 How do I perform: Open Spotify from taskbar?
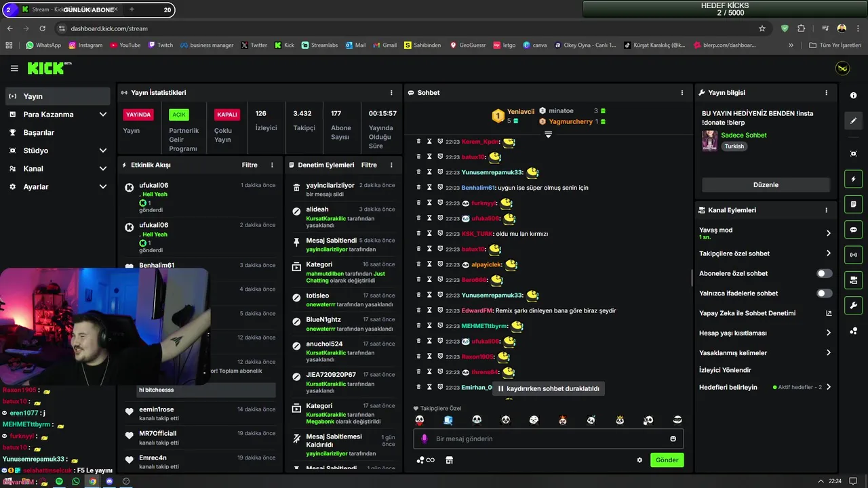(59, 481)
